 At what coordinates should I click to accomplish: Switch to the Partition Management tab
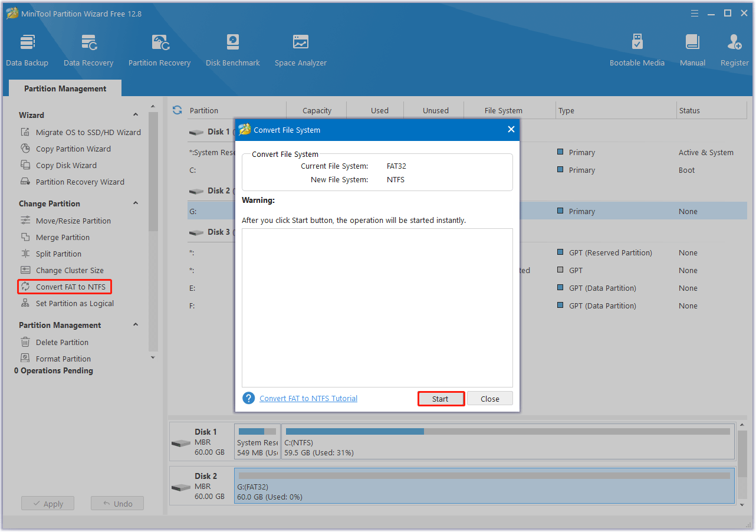click(x=65, y=88)
